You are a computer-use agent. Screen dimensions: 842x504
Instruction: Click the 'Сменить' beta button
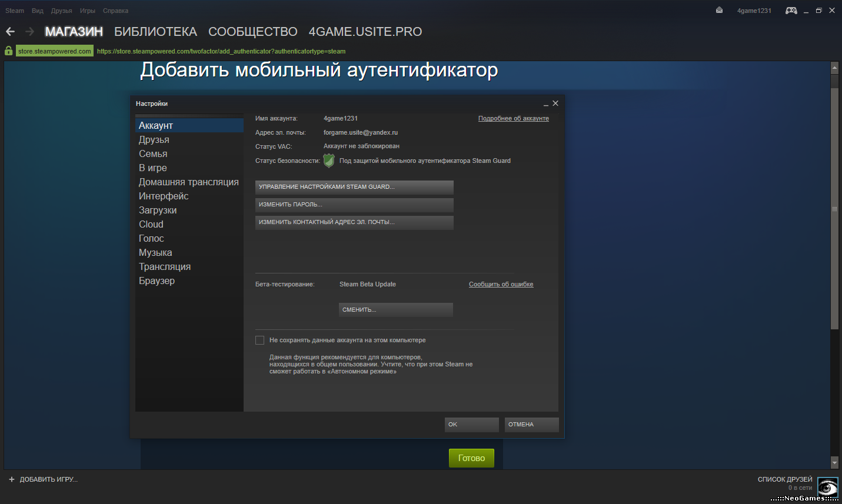(x=396, y=309)
